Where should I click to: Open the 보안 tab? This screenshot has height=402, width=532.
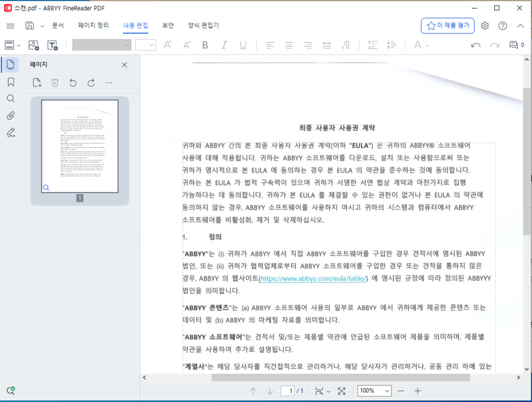(x=168, y=26)
